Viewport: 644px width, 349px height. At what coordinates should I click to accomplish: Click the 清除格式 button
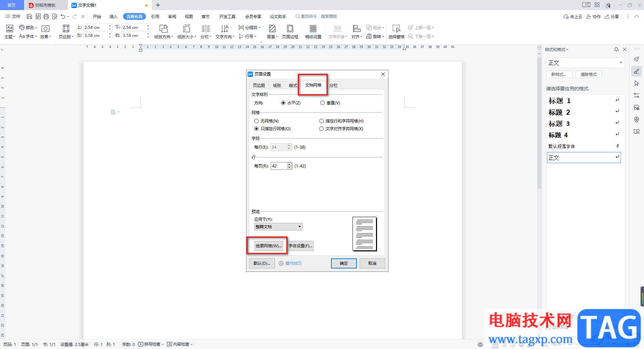click(x=589, y=74)
